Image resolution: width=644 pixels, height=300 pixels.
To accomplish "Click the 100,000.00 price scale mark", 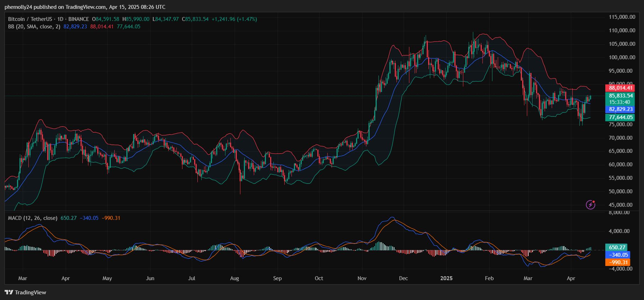I will (x=622, y=57).
